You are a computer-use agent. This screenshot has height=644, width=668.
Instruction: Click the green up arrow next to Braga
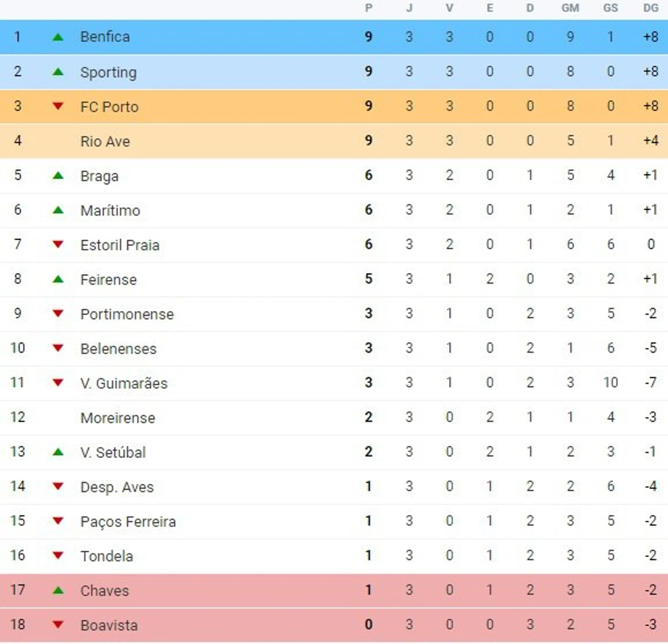pyautogui.click(x=58, y=175)
